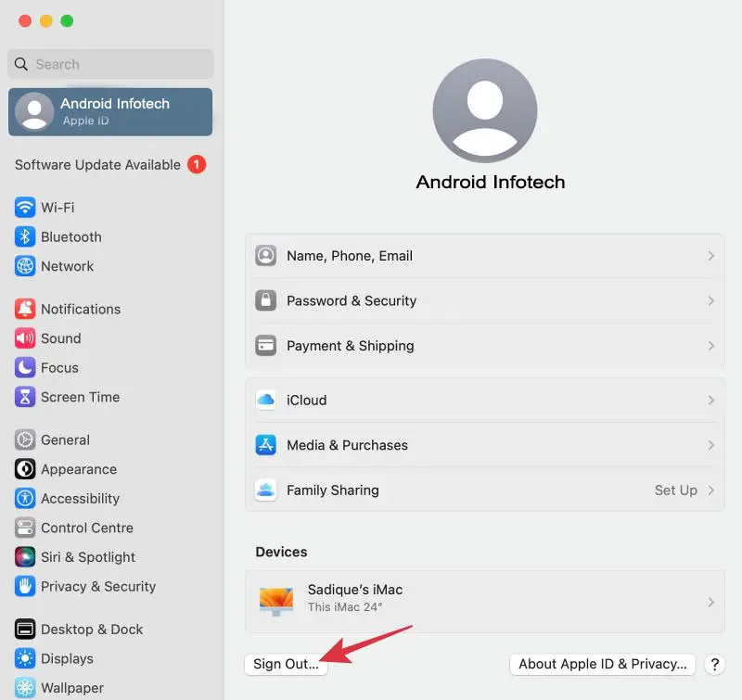Click the Name, Phone, Email label
Viewport: 742px width, 700px height.
point(350,256)
